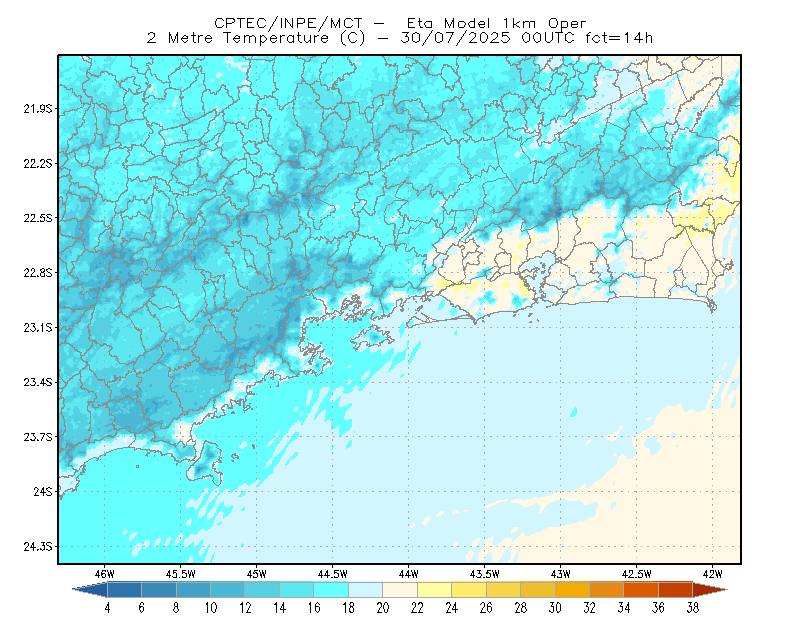This screenshot has width=800, height=618.
Task: Pick the 4-6 dark blue color swatch
Action: pyautogui.click(x=124, y=590)
